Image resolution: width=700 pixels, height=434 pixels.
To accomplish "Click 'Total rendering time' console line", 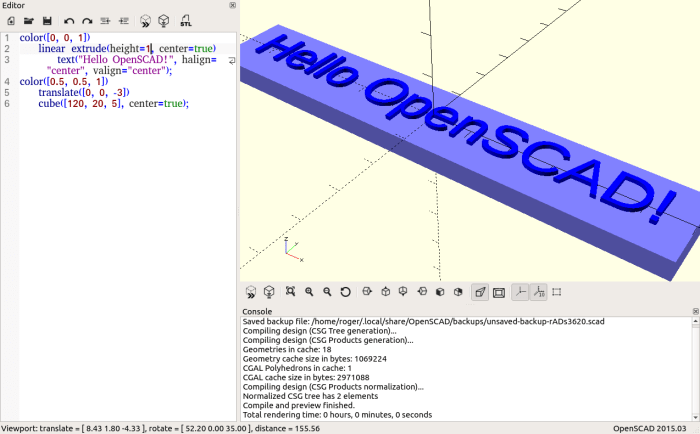I will coord(338,415).
